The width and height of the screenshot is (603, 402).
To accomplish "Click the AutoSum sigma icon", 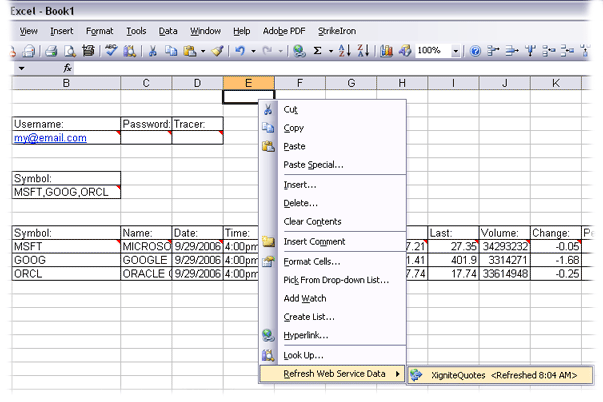I will pyautogui.click(x=317, y=51).
